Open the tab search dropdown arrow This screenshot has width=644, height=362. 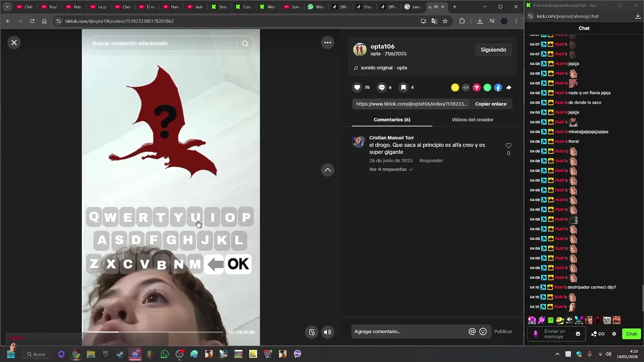[x=7, y=7]
